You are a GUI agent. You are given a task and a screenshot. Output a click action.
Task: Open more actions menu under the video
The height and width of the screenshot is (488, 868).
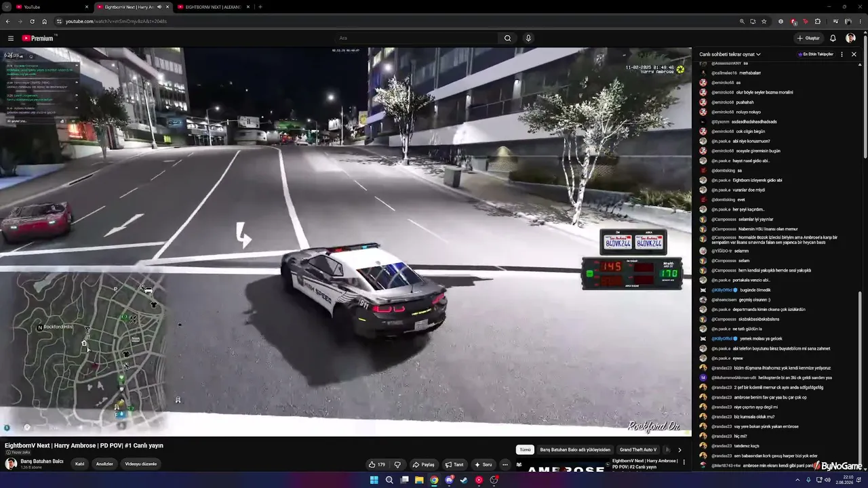point(505,464)
